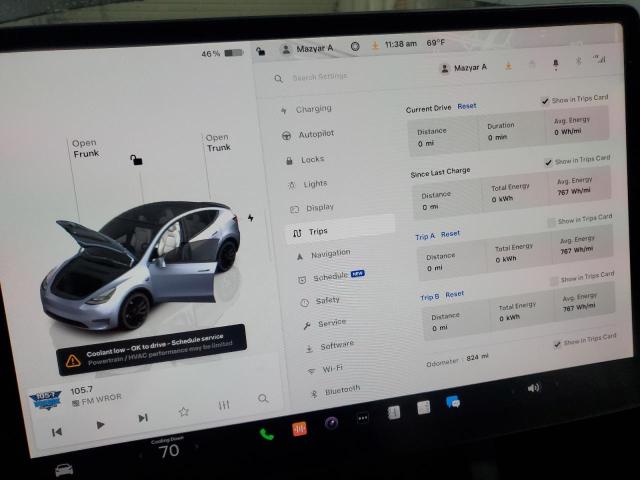
Task: Select the Trips menu item
Action: point(340,231)
